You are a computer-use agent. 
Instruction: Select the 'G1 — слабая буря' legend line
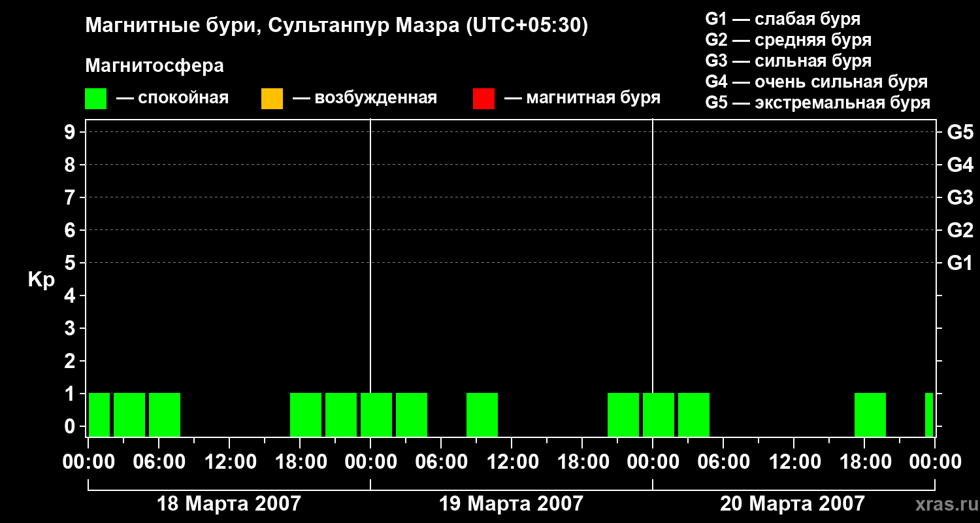783,19
